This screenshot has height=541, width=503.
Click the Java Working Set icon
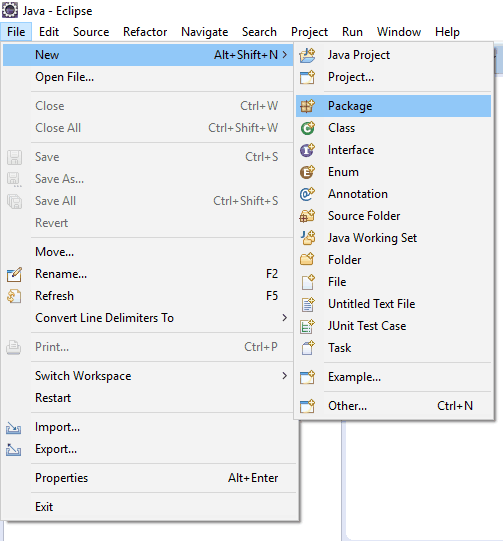(307, 238)
